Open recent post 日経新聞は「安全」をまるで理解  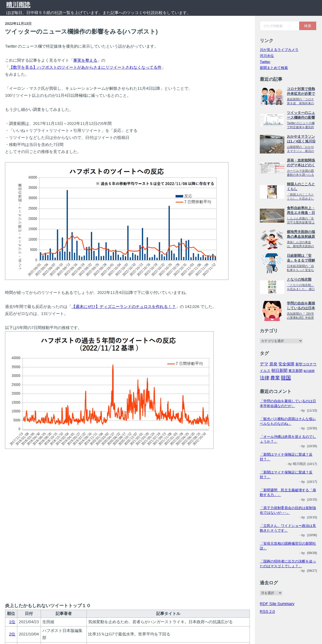301,258
